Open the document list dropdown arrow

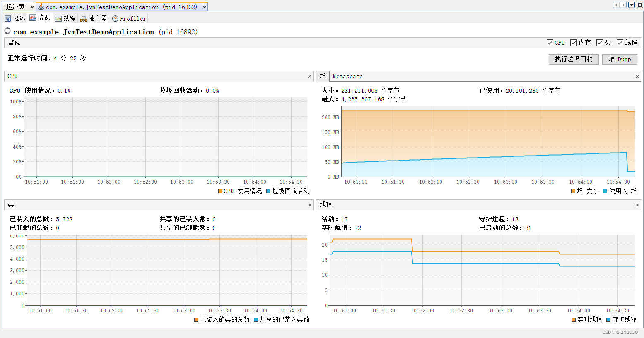[632, 5]
